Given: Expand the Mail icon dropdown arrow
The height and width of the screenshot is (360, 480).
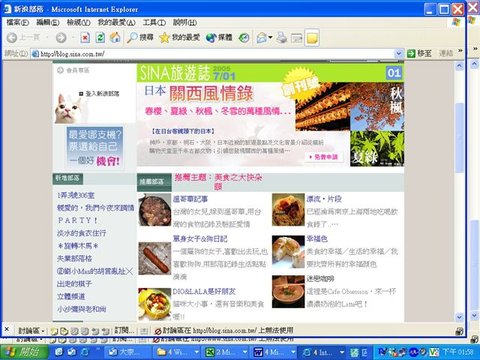Looking at the screenshot, I should [x=270, y=37].
